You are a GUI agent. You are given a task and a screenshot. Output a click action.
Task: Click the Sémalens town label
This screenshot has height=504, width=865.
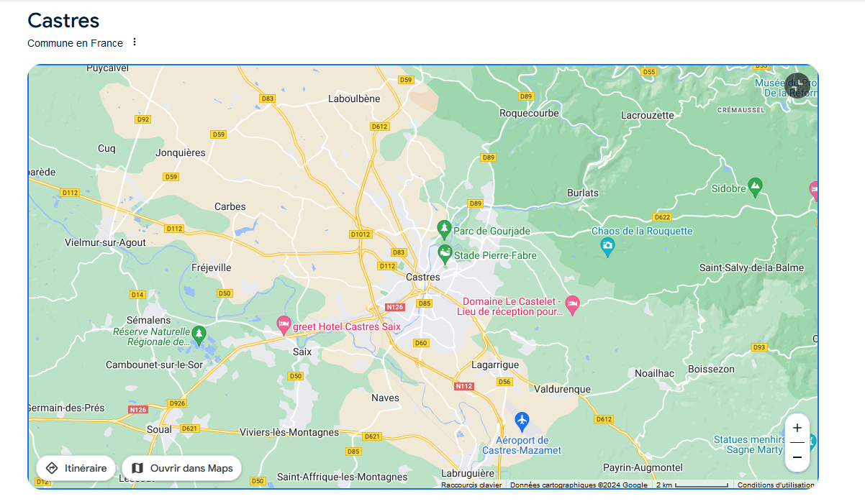click(x=149, y=319)
